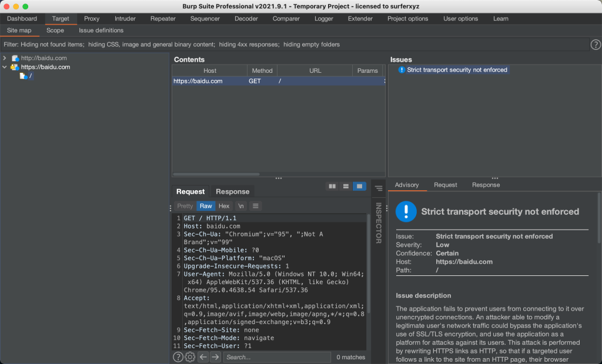Click the locked https://baidu.com site icon

pyautogui.click(x=15, y=67)
